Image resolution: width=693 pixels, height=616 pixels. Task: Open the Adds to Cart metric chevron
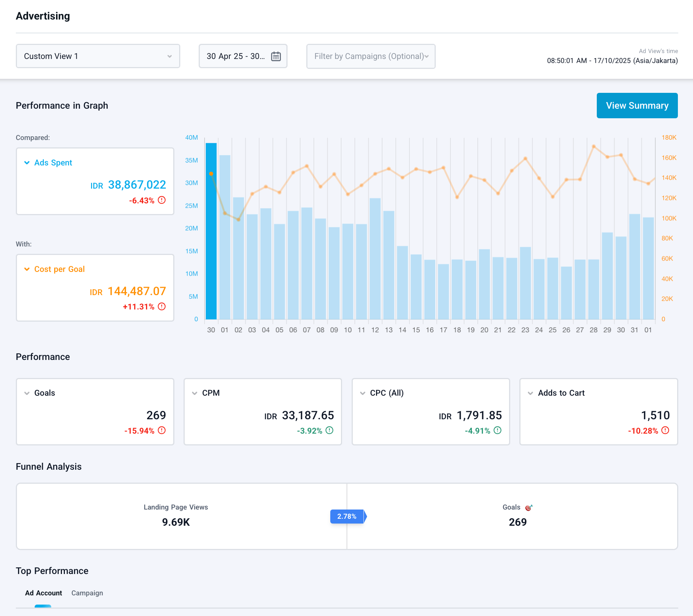click(530, 393)
